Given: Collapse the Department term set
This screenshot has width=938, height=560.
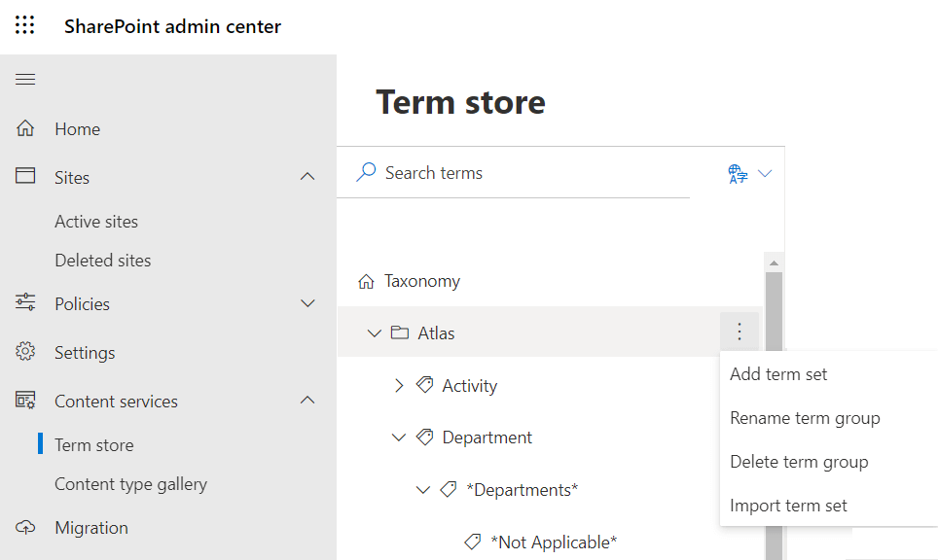Looking at the screenshot, I should coord(399,437).
